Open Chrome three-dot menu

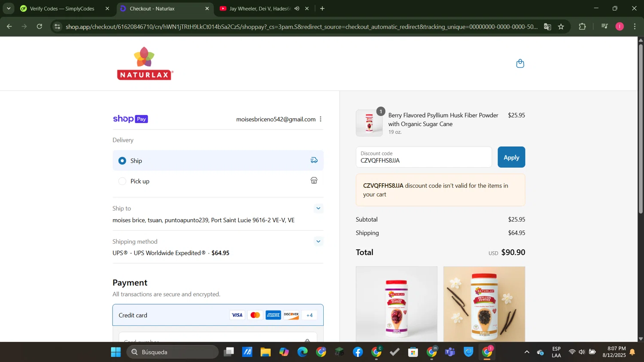click(x=635, y=27)
